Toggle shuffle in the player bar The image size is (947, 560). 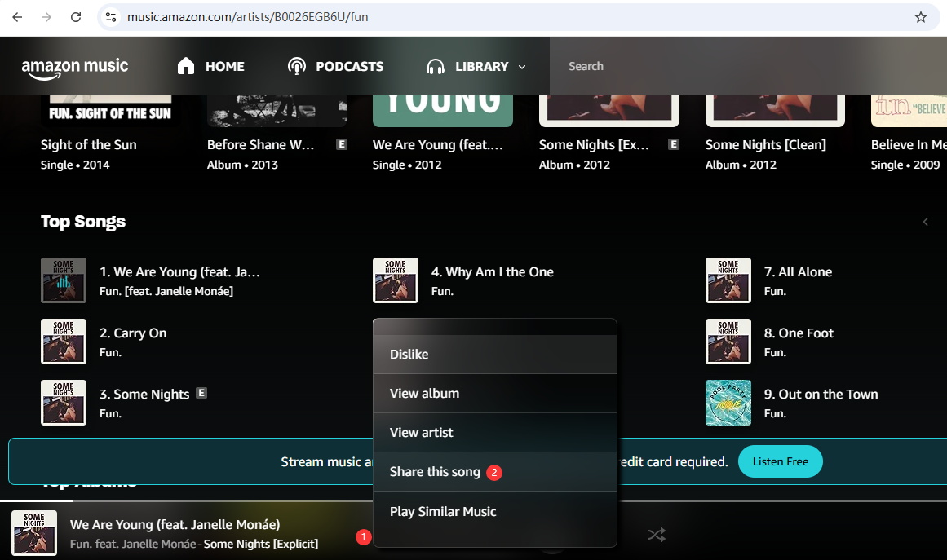coord(657,535)
